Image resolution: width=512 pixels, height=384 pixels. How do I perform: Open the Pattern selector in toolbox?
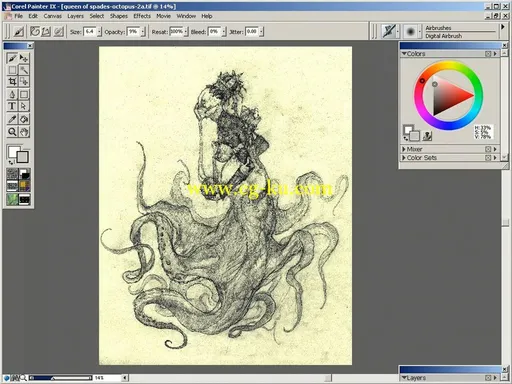click(x=12, y=186)
